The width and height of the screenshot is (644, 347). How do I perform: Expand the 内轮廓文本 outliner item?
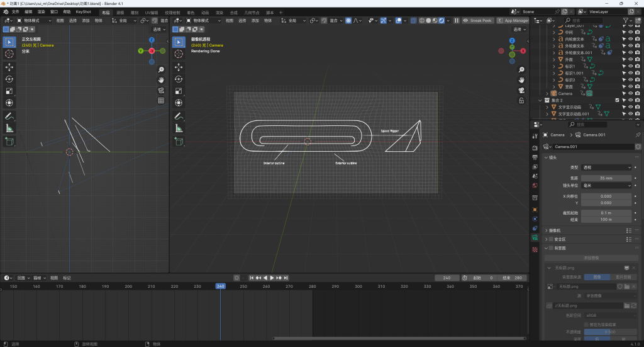click(x=553, y=39)
